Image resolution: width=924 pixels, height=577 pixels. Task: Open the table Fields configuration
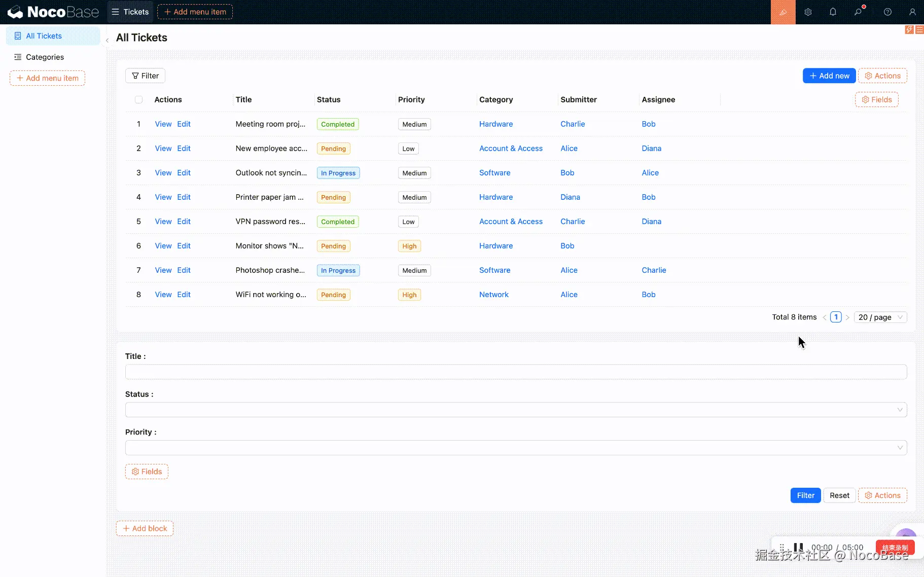(876, 100)
